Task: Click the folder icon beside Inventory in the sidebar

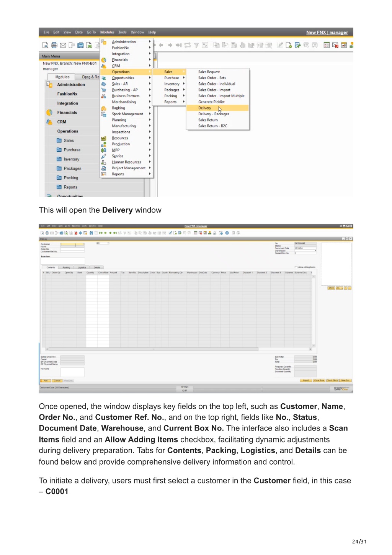Action: [59, 159]
